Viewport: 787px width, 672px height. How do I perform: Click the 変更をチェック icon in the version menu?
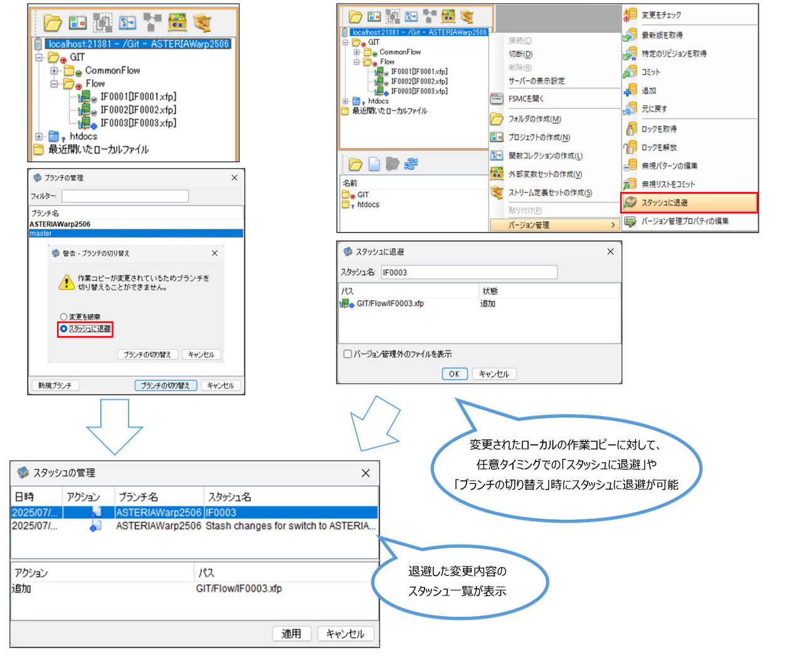click(630, 15)
